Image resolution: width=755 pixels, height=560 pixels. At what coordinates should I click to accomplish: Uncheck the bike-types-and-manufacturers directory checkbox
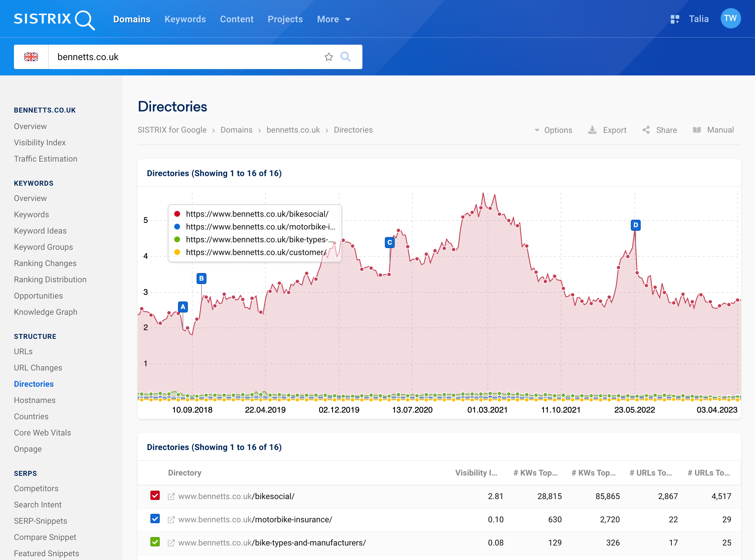coord(155,542)
